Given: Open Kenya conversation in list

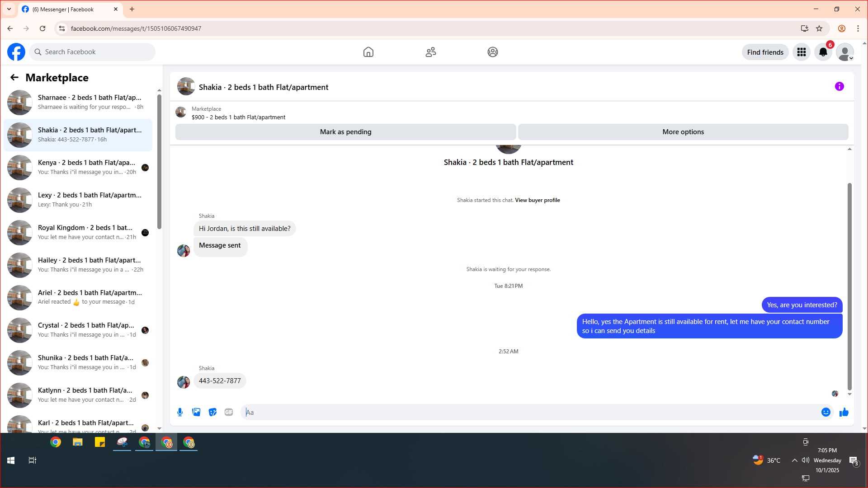Looking at the screenshot, I should coord(78,167).
